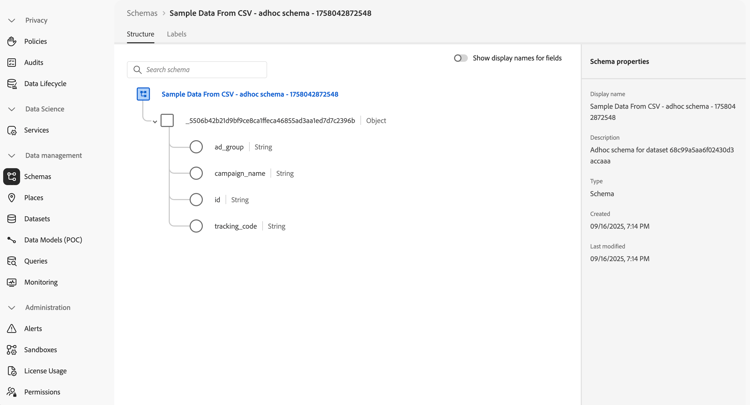The width and height of the screenshot is (750, 405).
Task: Open Data Models (POC) icon
Action: (11, 240)
